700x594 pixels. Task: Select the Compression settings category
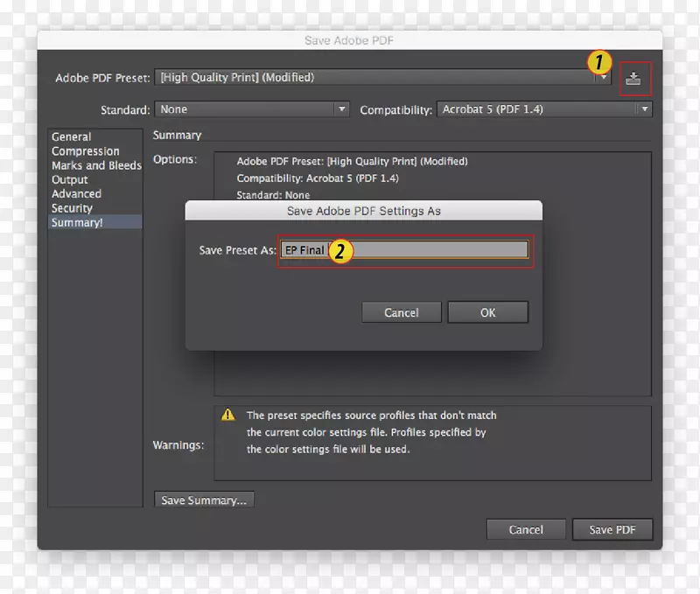point(85,150)
